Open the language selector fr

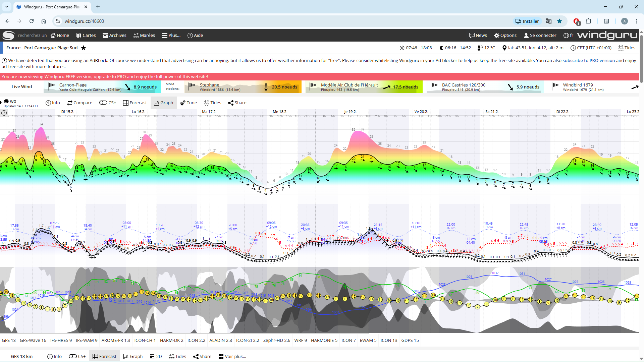tap(569, 36)
